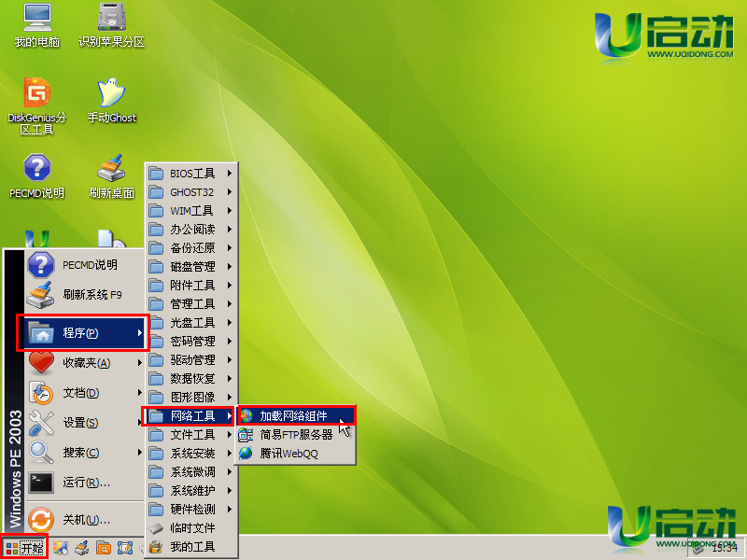Click the 15:34 taskbar clock

click(x=725, y=549)
